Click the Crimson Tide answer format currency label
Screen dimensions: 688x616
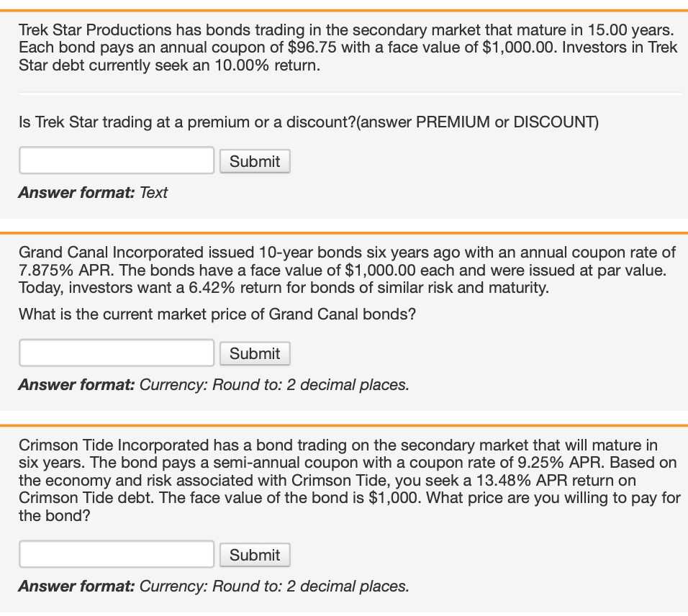[x=214, y=586]
